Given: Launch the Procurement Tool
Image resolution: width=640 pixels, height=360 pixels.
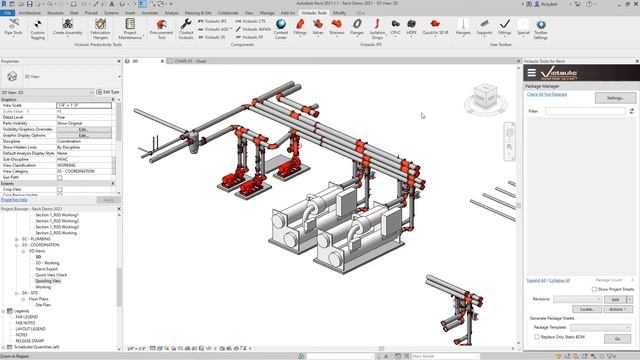Looking at the screenshot, I should tap(162, 29).
